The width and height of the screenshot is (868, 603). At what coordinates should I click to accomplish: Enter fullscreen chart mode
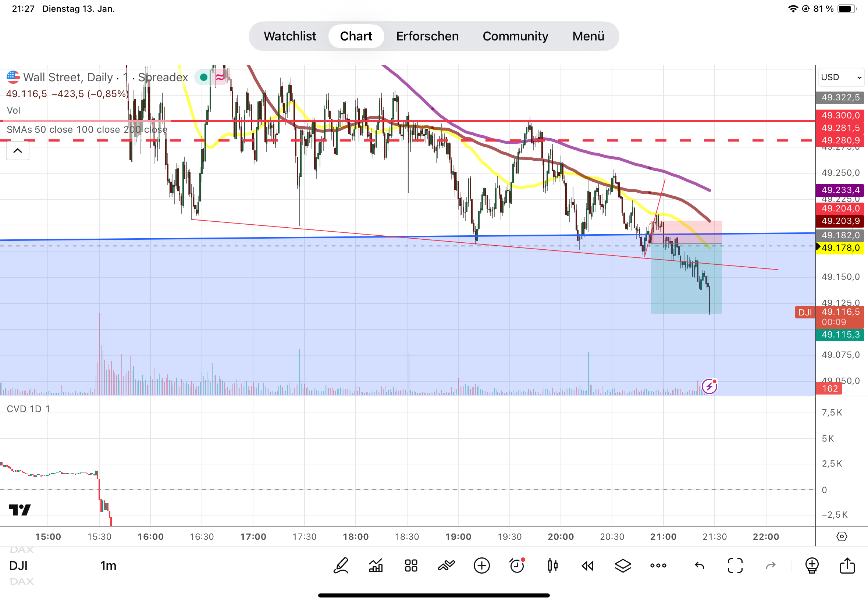[x=734, y=565]
